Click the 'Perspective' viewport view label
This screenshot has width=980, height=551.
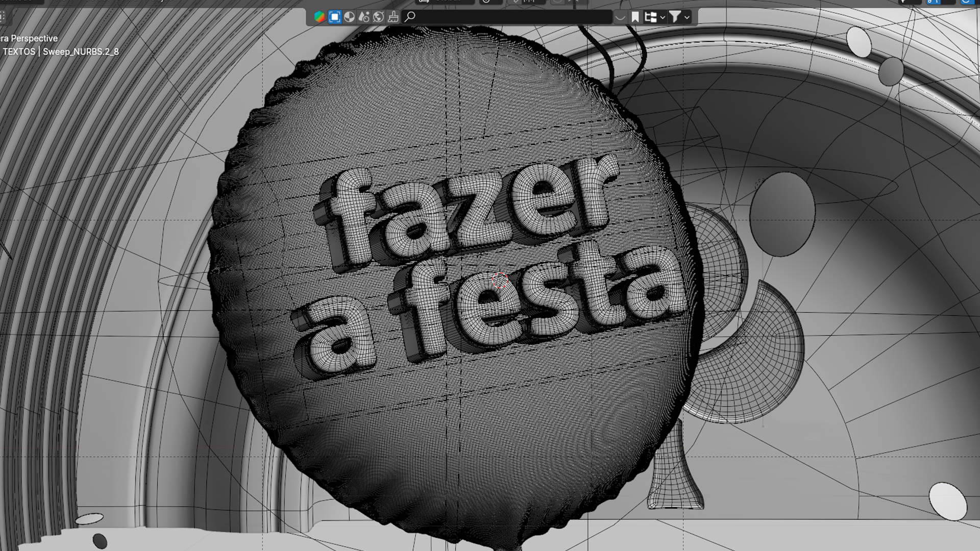(34, 38)
